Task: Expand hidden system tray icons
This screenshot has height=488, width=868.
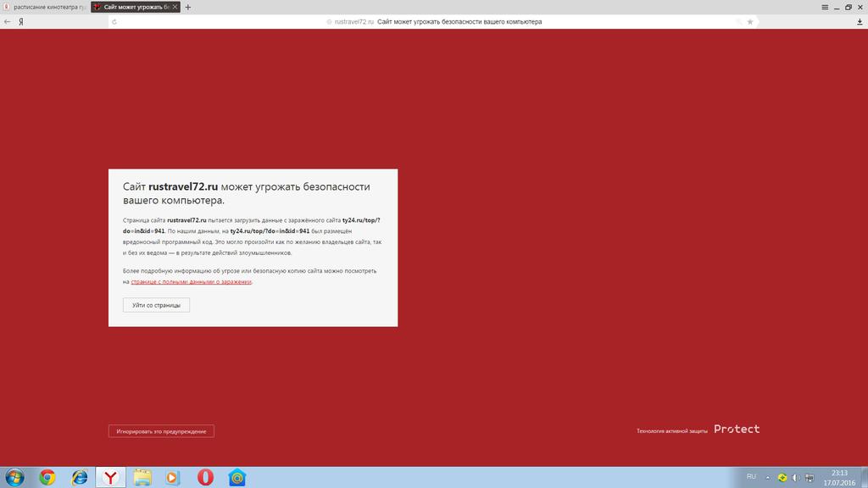Action: click(768, 478)
